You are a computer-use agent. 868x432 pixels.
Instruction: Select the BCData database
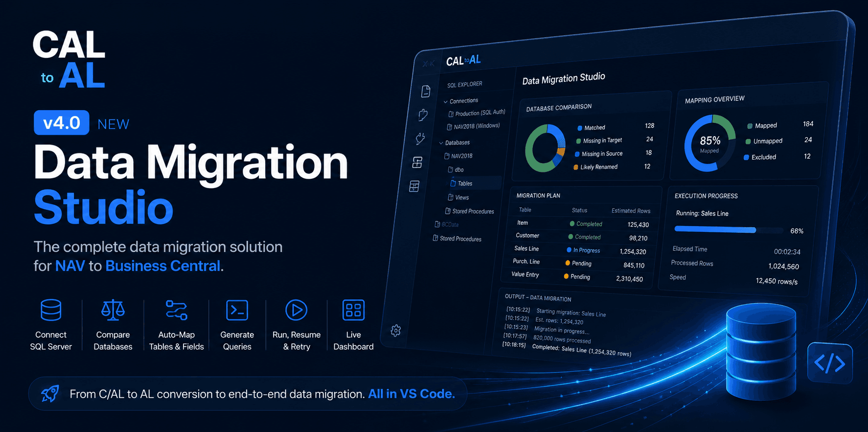pyautogui.click(x=446, y=224)
